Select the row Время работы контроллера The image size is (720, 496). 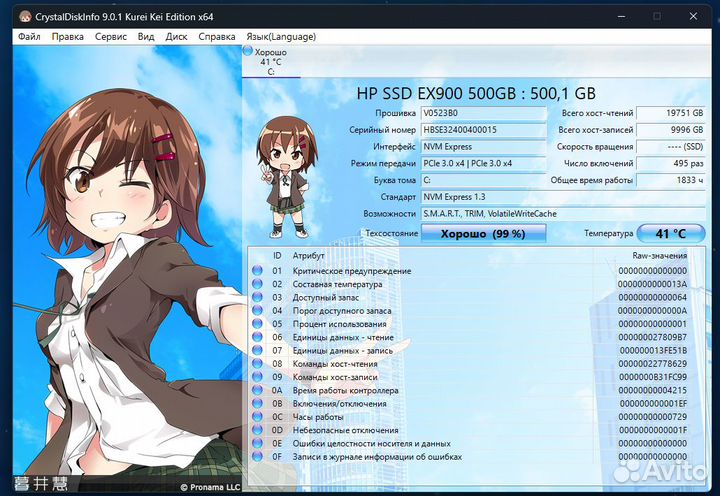[x=469, y=390]
